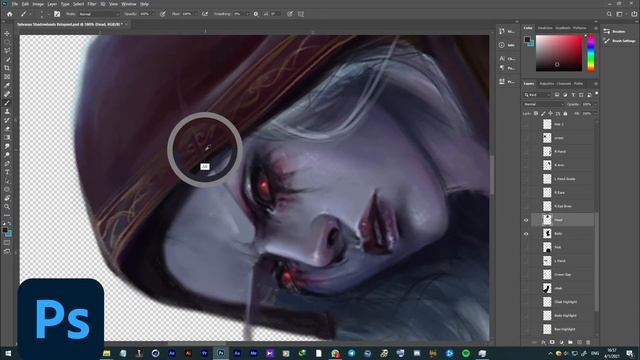Hide the Head layer
Image resolution: width=640 pixels, height=360 pixels.
click(526, 220)
